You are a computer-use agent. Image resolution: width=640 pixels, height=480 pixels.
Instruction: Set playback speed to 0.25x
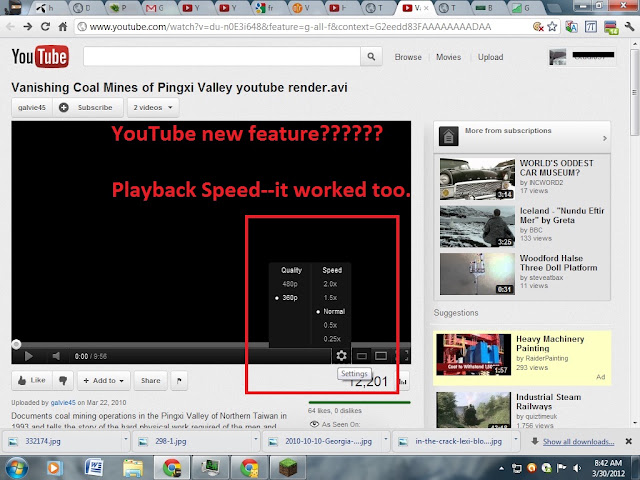[x=332, y=339]
